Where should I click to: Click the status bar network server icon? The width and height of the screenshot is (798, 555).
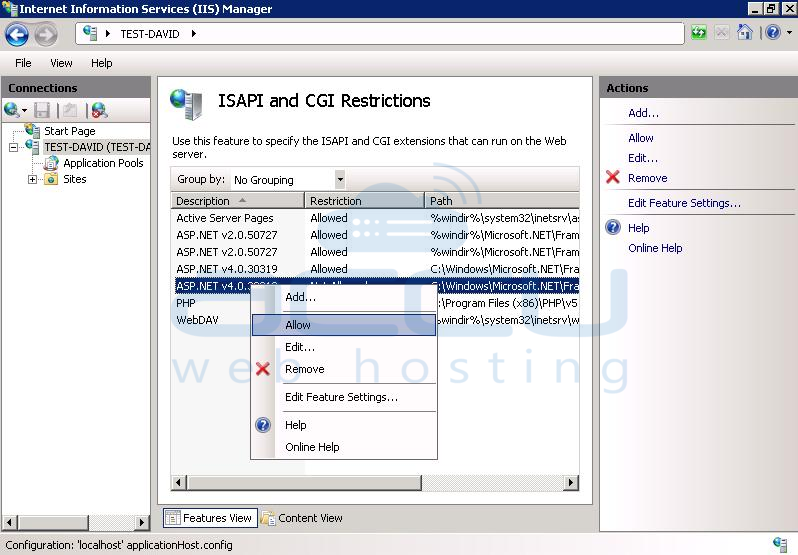coord(780,544)
